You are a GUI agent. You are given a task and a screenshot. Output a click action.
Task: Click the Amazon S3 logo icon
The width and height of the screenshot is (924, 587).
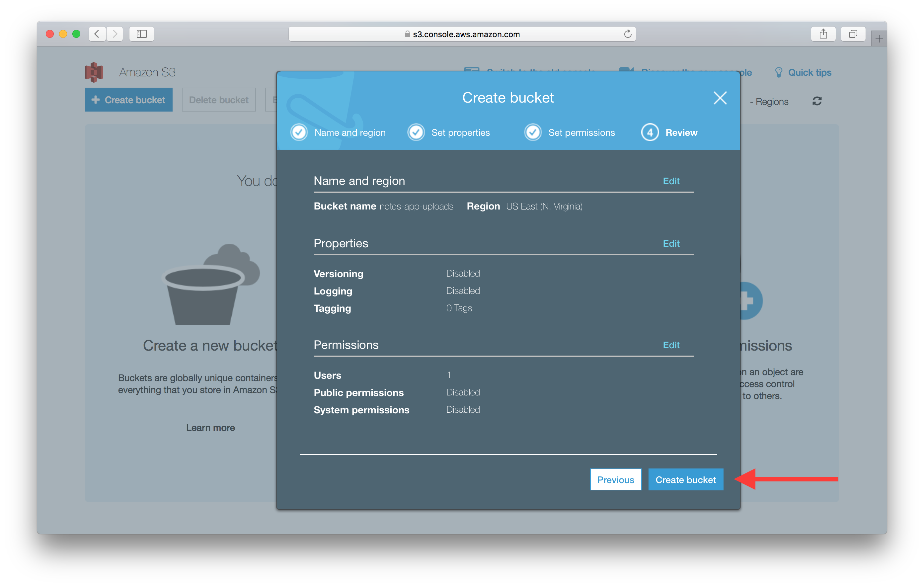point(94,72)
